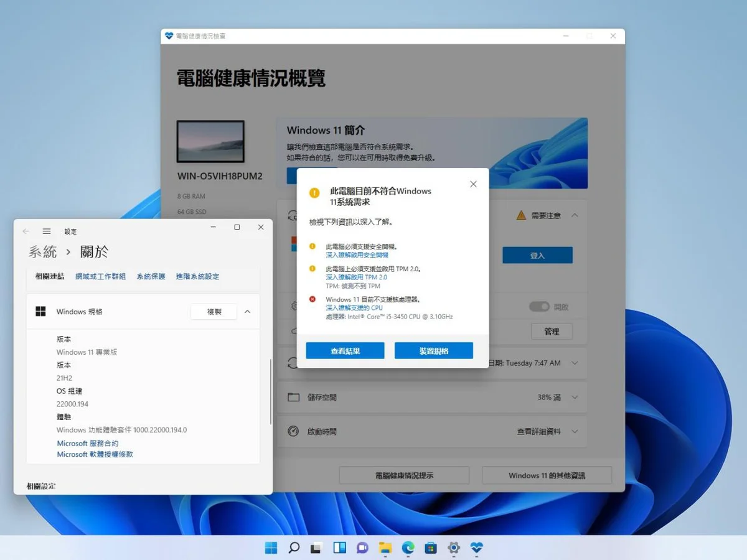
Task: Click the Windows logo beside Windows 規格
Action: point(41,312)
